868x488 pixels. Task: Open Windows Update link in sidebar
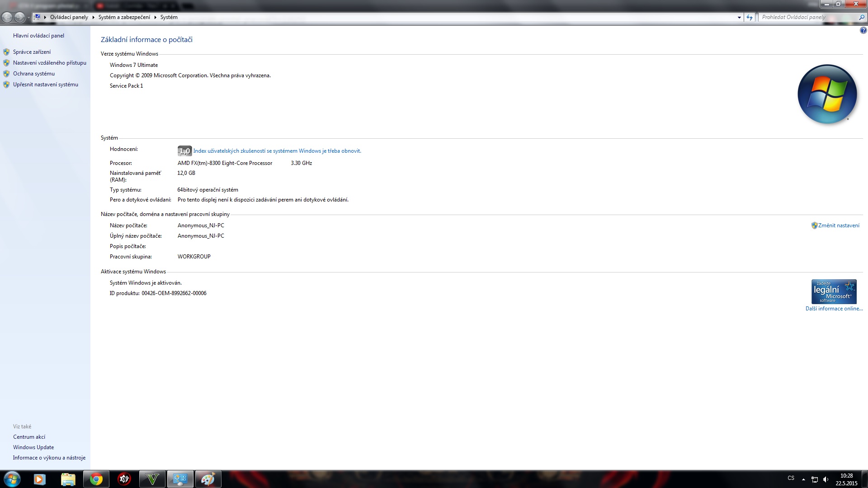33,447
